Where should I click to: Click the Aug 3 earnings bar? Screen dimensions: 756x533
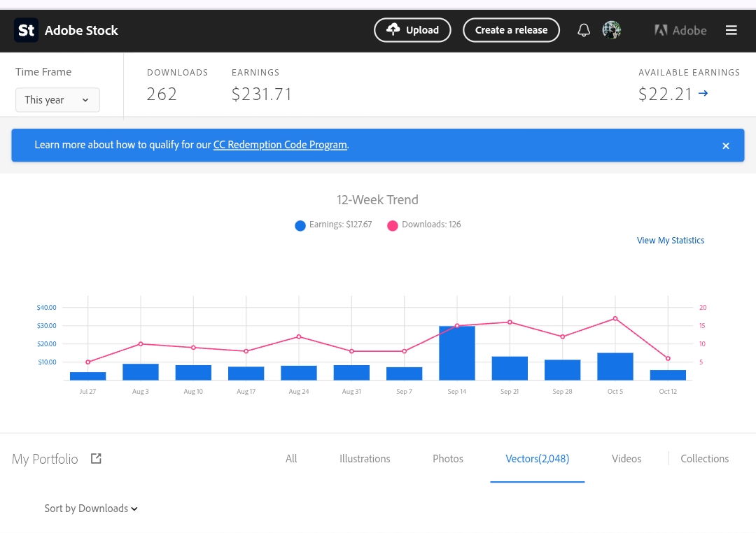click(140, 372)
